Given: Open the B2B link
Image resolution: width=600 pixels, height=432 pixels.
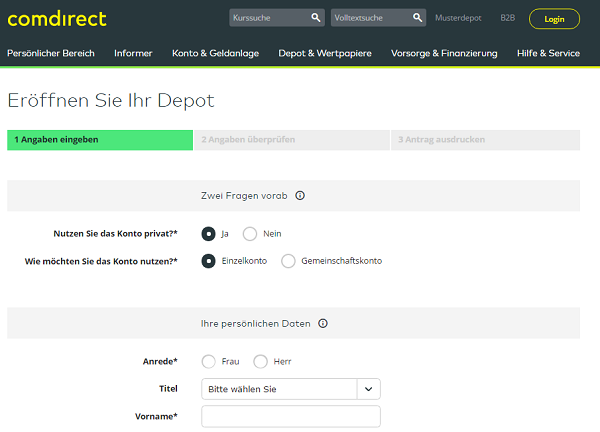Looking at the screenshot, I should pyautogui.click(x=508, y=18).
